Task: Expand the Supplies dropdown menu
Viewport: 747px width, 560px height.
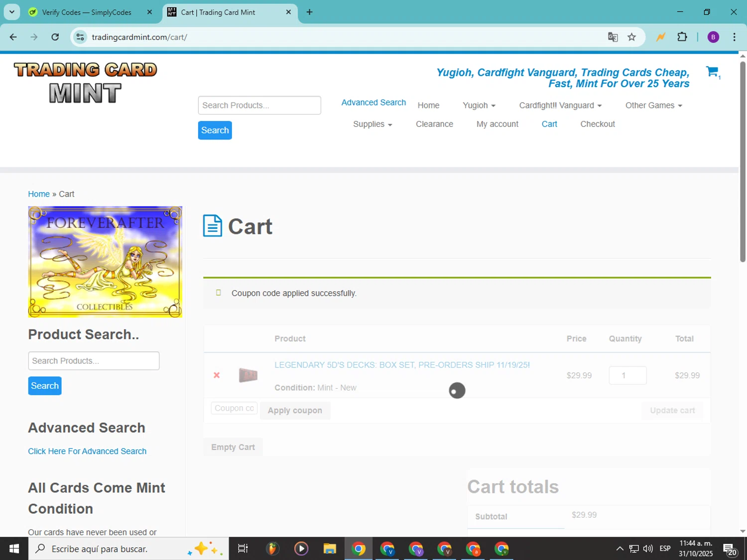Action: 373,124
